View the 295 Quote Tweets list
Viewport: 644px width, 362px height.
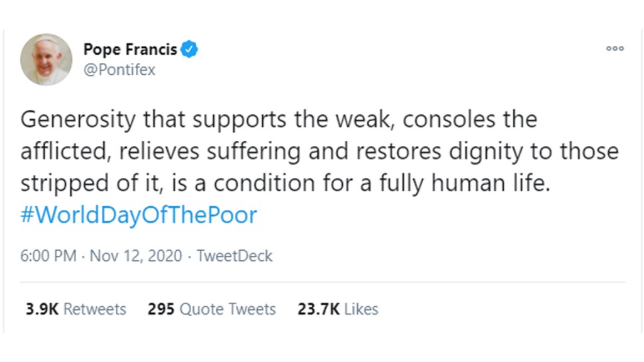tap(212, 309)
